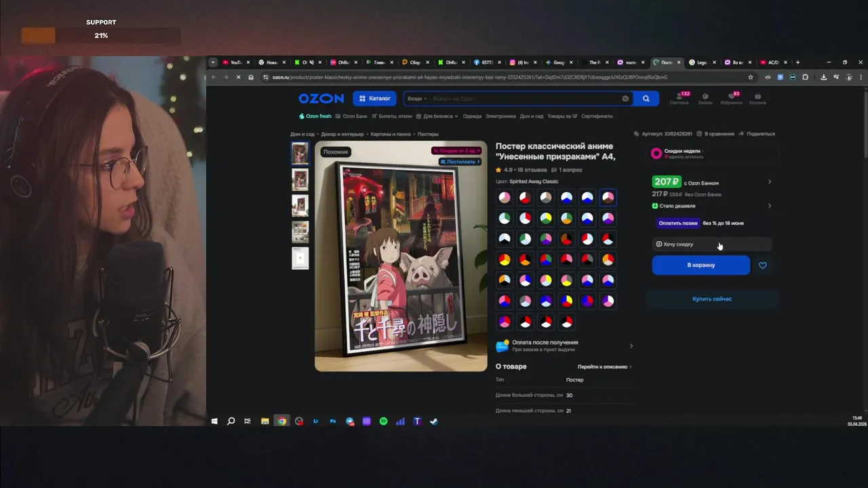Switch to the Lego browser tab
Screen dimensions: 868x488
tap(703, 62)
